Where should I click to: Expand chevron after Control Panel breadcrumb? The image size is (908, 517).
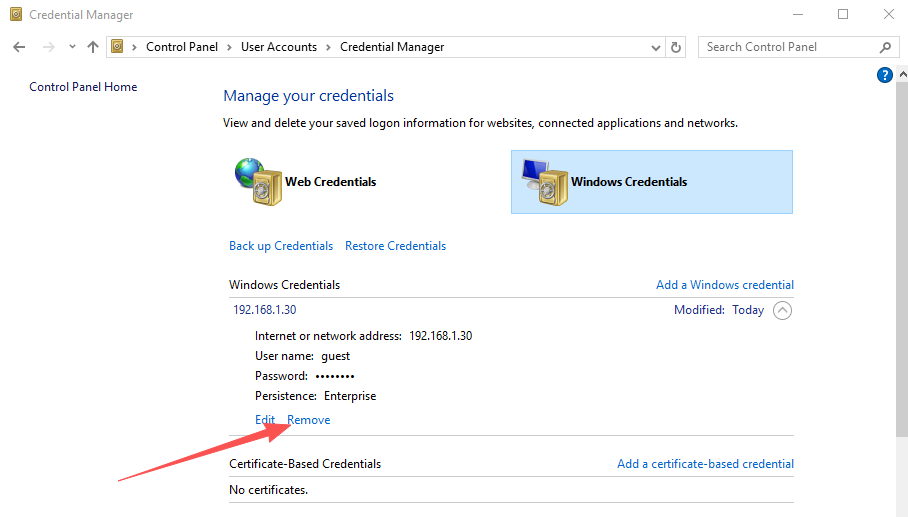(229, 47)
